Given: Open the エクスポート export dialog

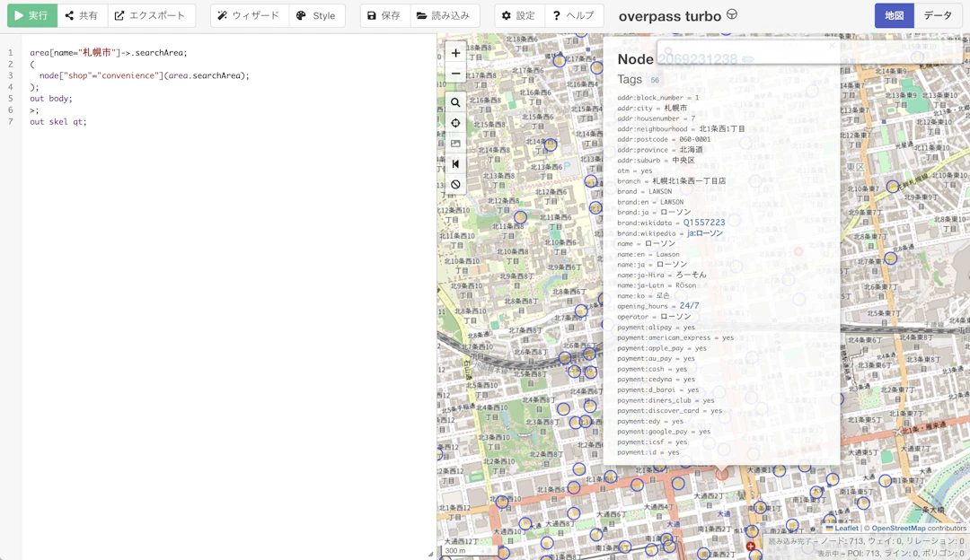Looking at the screenshot, I should tap(152, 15).
